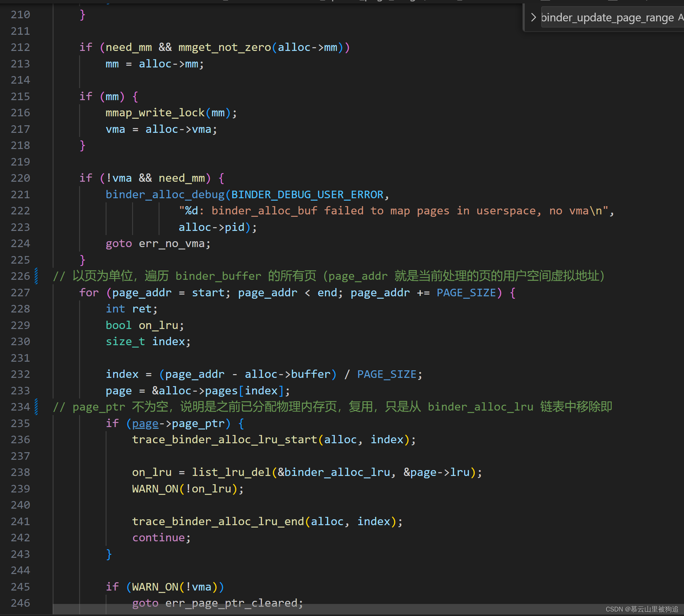Viewport: 684px width, 616px height.
Task: Click the find input containing binder_update_page_range
Action: pos(607,17)
